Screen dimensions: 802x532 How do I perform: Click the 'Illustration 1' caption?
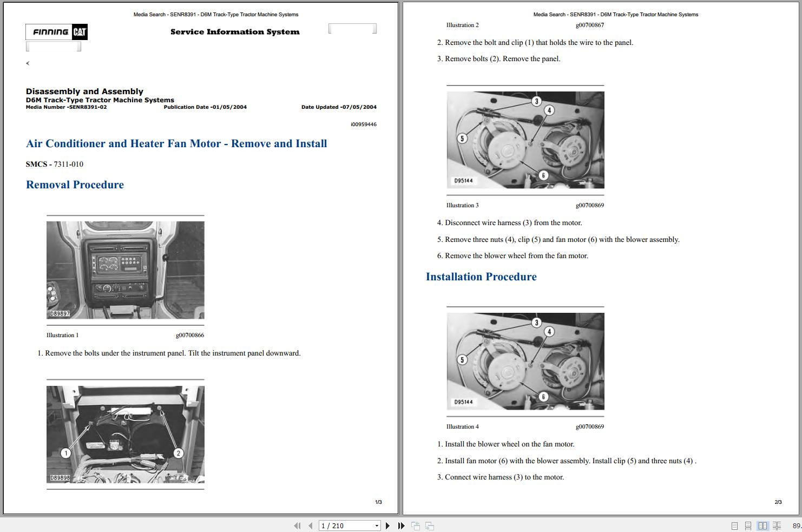(x=62, y=335)
